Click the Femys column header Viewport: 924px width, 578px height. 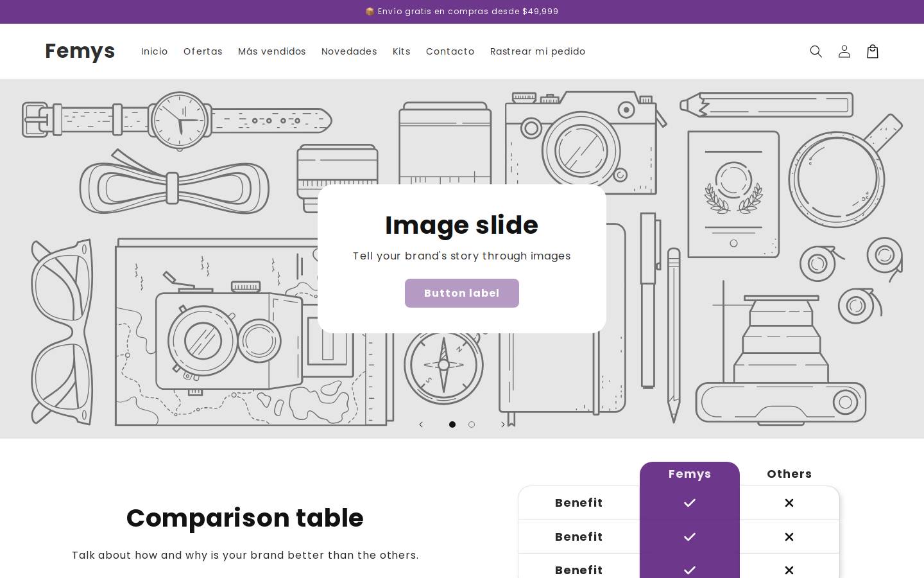point(690,474)
